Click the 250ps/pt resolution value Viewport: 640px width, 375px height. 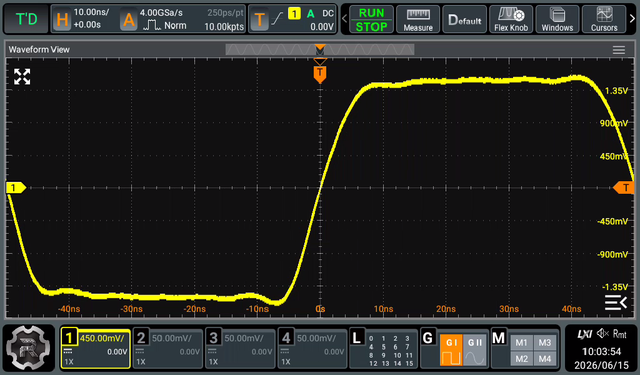(225, 13)
